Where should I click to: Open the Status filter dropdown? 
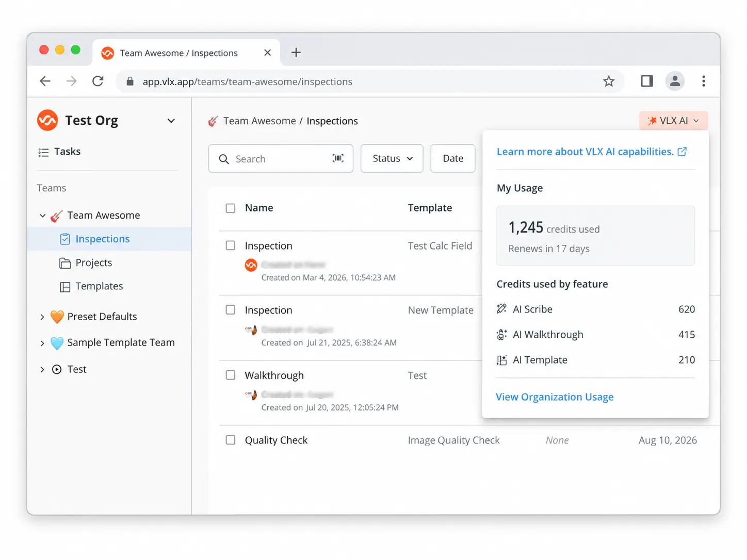pyautogui.click(x=392, y=158)
